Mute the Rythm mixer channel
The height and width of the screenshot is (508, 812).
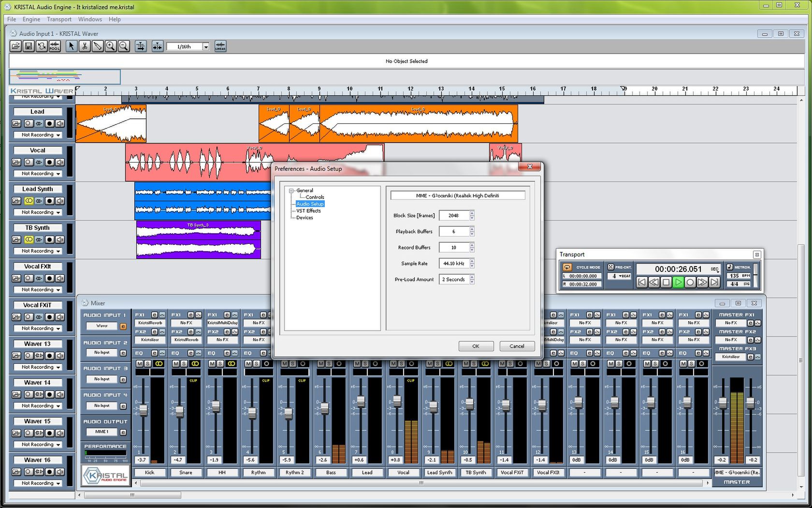click(x=248, y=363)
